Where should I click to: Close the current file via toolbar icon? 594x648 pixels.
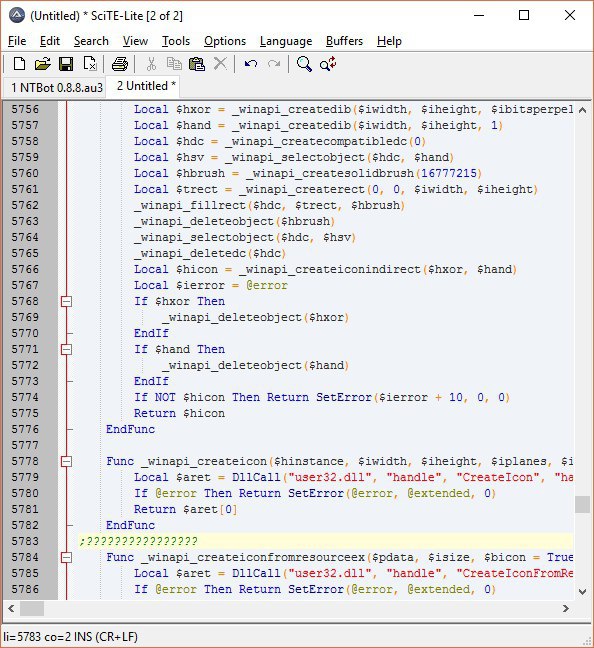coord(90,64)
